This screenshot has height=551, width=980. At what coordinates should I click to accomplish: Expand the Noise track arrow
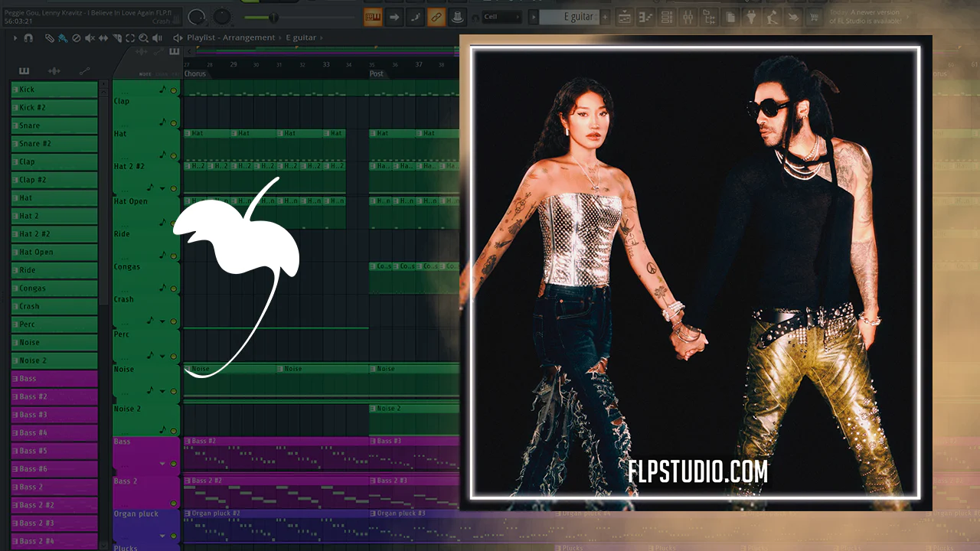click(162, 391)
